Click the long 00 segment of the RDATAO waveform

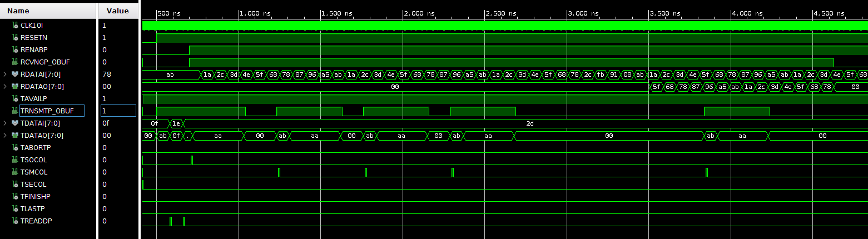[395, 87]
